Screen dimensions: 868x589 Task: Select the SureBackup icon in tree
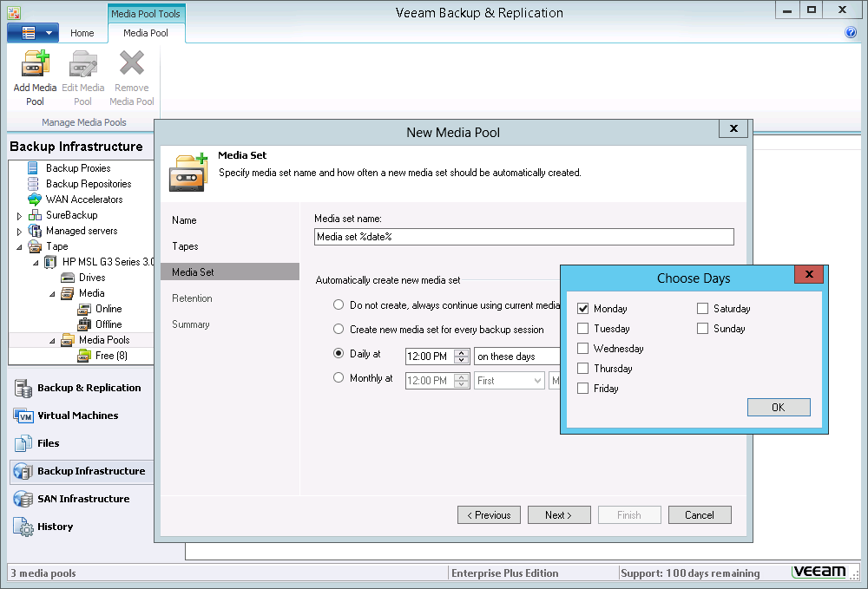point(35,215)
